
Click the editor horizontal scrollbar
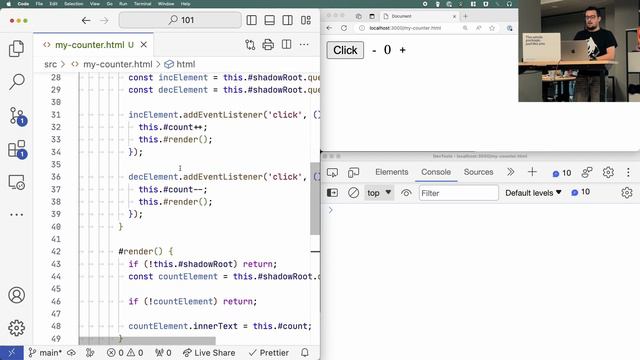coord(147,340)
